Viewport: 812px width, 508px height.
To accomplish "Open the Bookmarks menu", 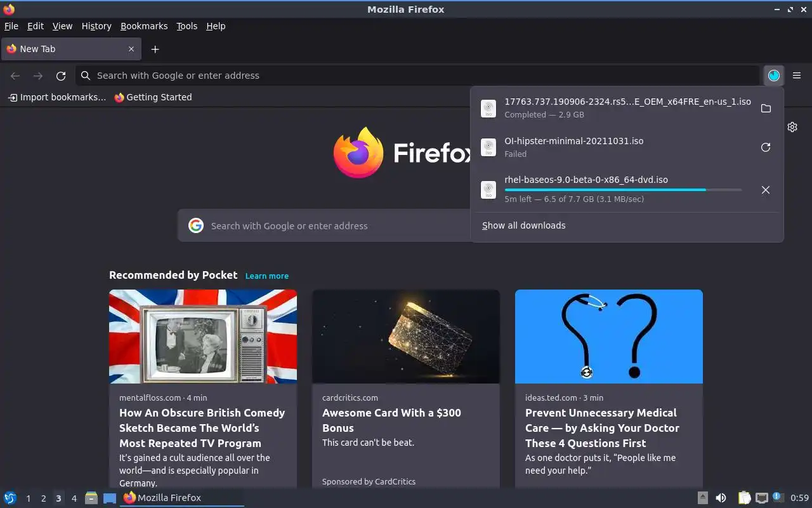I will [144, 26].
